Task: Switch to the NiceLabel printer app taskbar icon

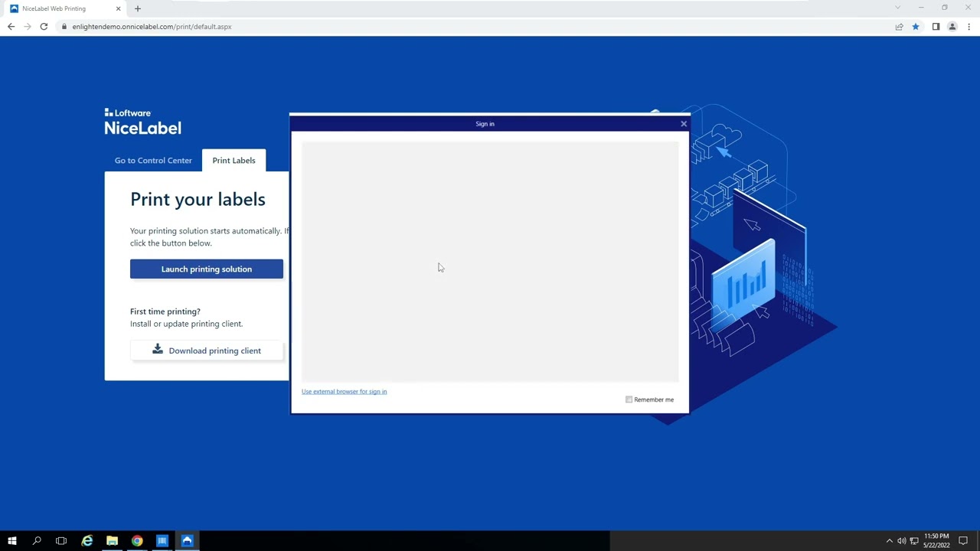Action: point(187,541)
